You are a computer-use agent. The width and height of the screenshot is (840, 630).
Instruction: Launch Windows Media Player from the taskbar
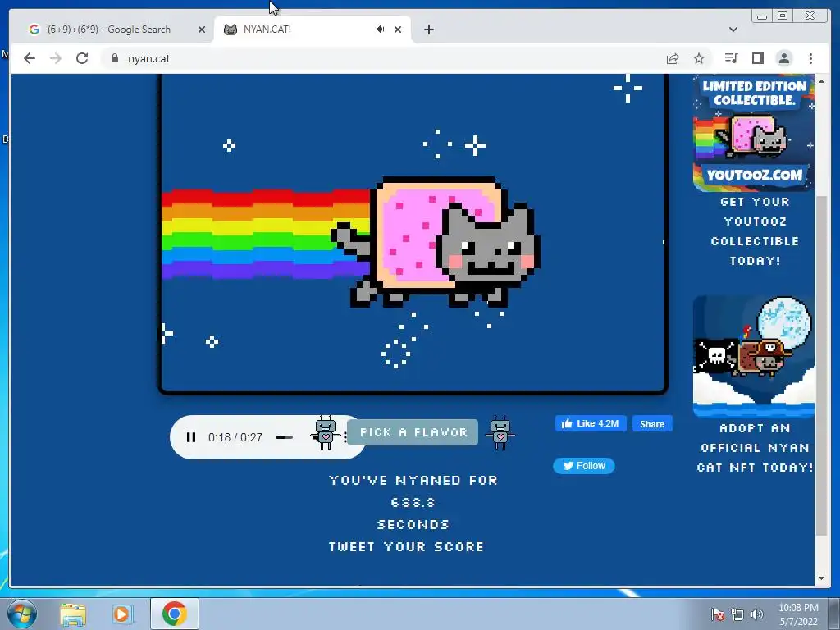[121, 614]
